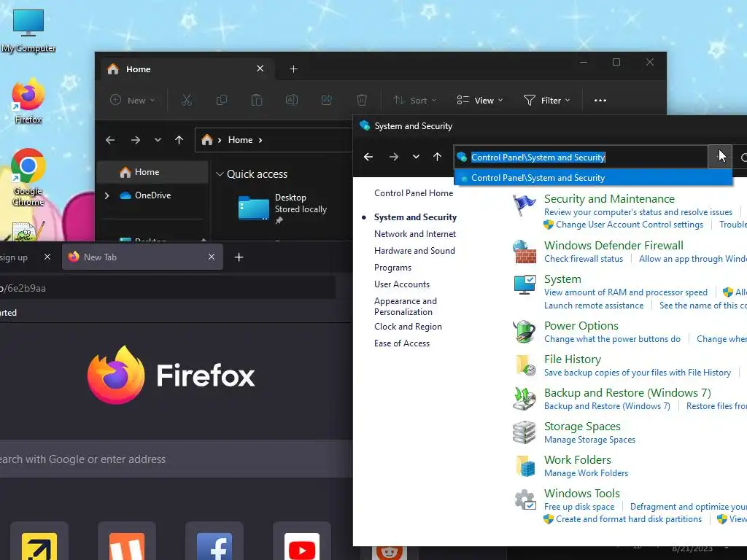Open the Filter dropdown in File Explorer
Screen dimensions: 747x560
[x=546, y=100]
